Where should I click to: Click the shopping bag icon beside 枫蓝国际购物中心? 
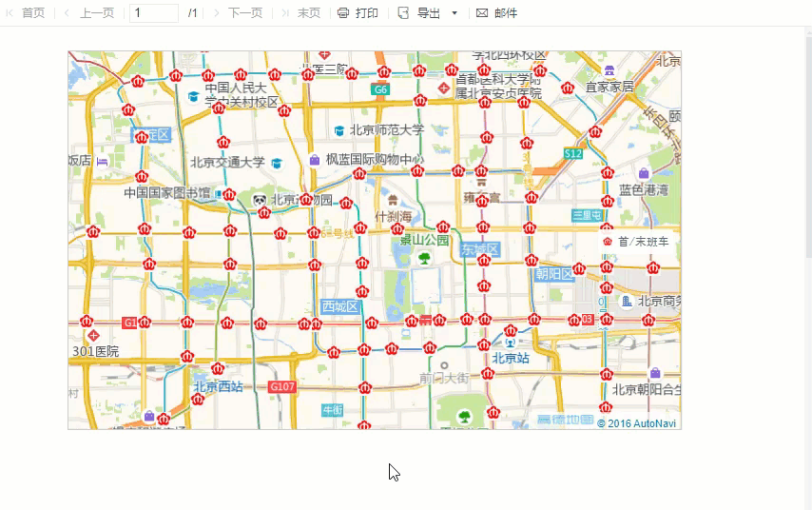click(315, 160)
